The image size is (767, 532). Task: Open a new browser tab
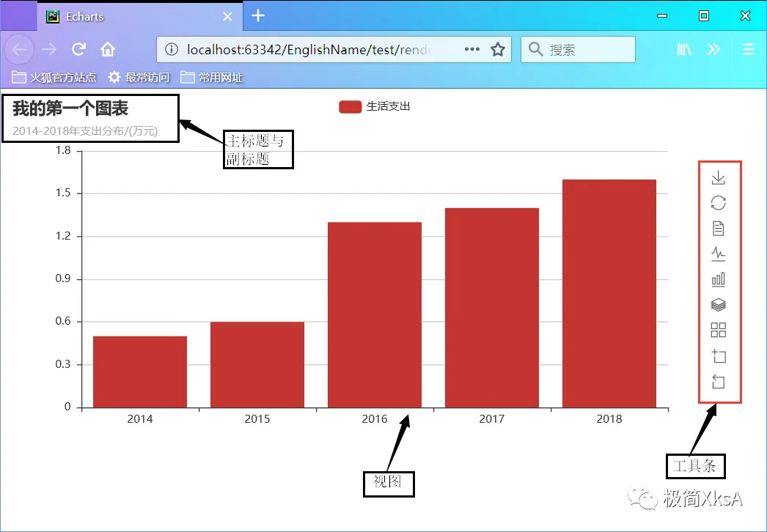coord(258,15)
